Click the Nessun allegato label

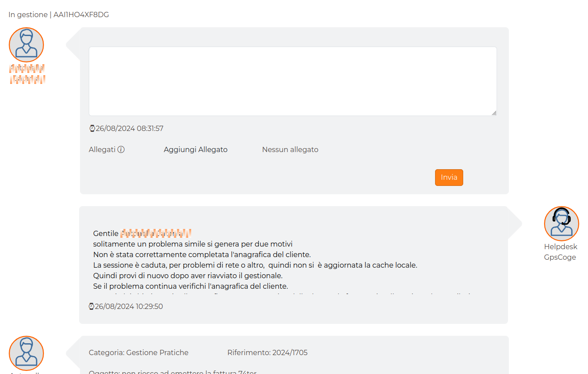(x=290, y=149)
